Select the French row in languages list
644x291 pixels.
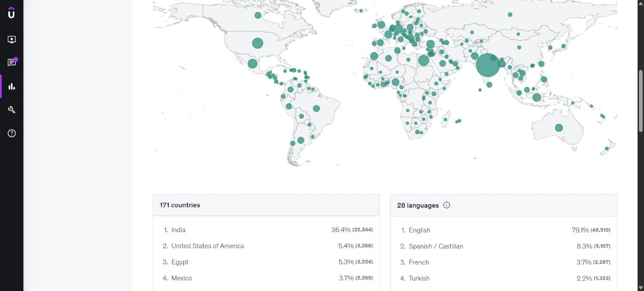pos(504,262)
